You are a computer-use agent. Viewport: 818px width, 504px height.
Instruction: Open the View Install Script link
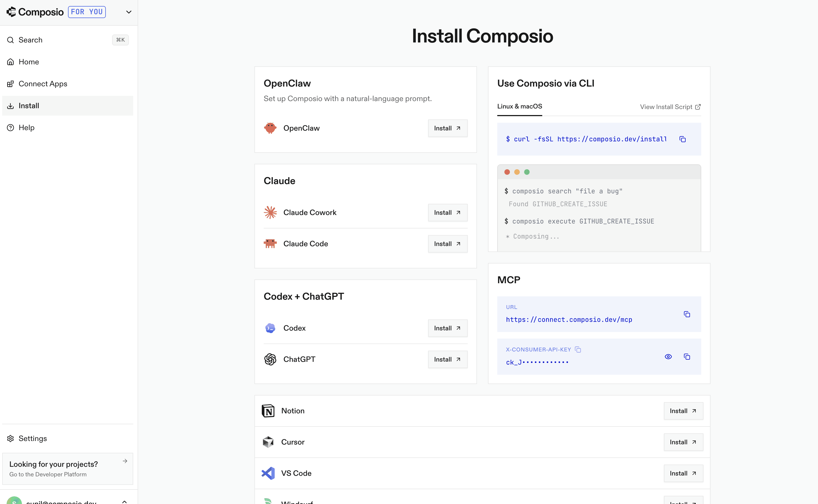point(670,107)
